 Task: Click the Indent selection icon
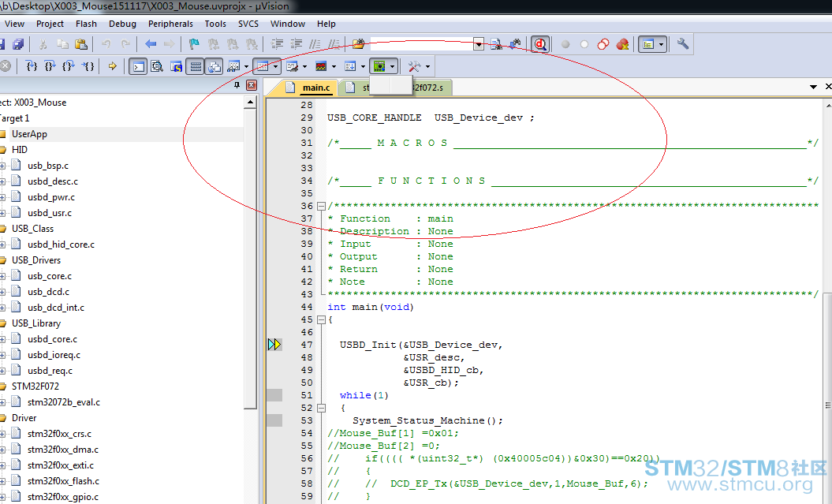tap(277, 44)
